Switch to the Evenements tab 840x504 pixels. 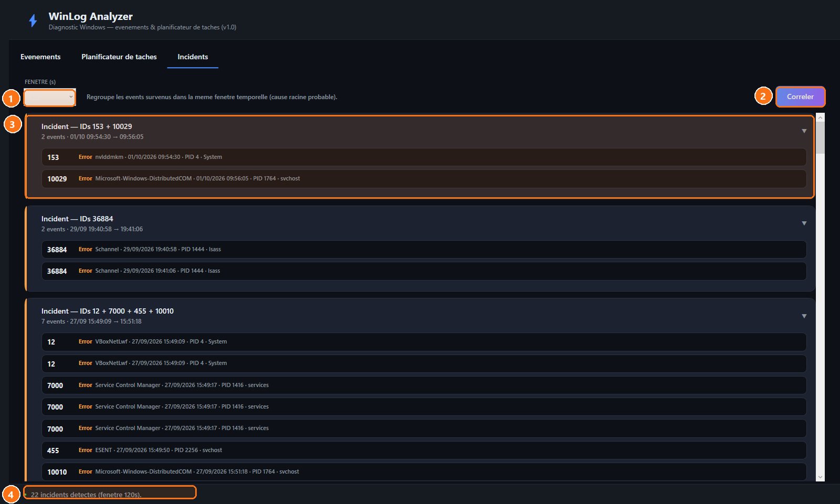coord(40,57)
